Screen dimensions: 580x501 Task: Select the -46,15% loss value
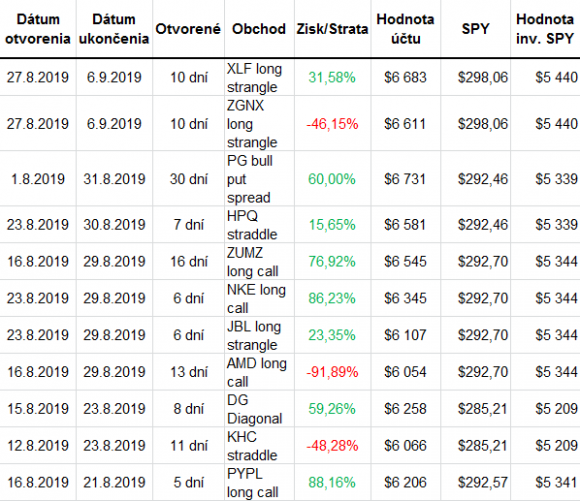pos(332,124)
